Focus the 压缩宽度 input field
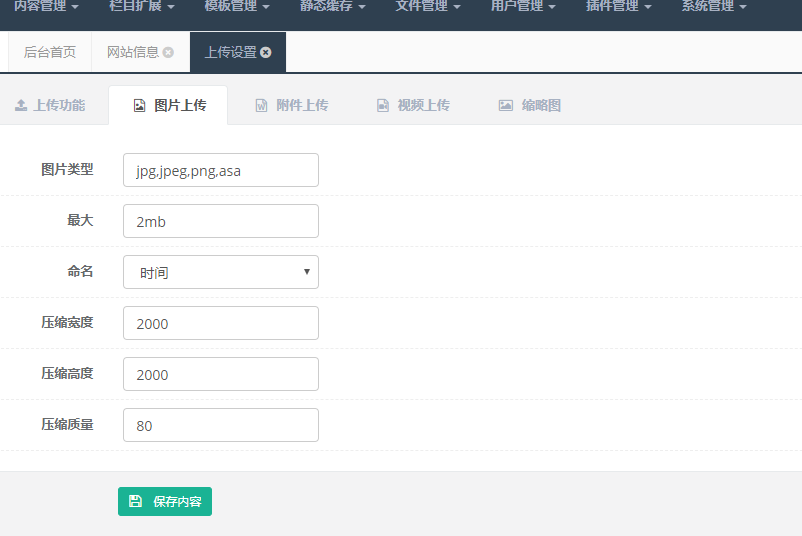This screenshot has height=536, width=802. pos(221,323)
